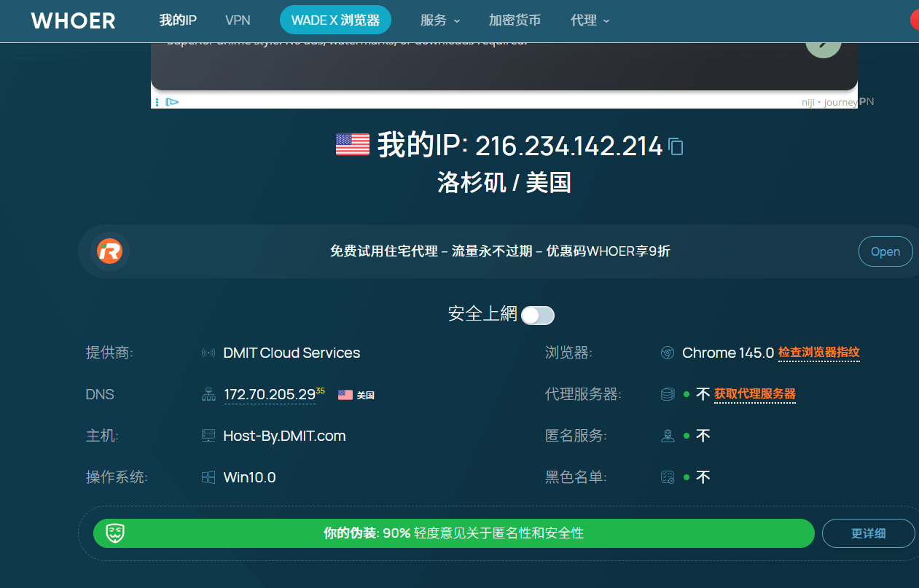Expand the 服务 dropdown menu
The height and width of the screenshot is (588, 919).
click(439, 20)
